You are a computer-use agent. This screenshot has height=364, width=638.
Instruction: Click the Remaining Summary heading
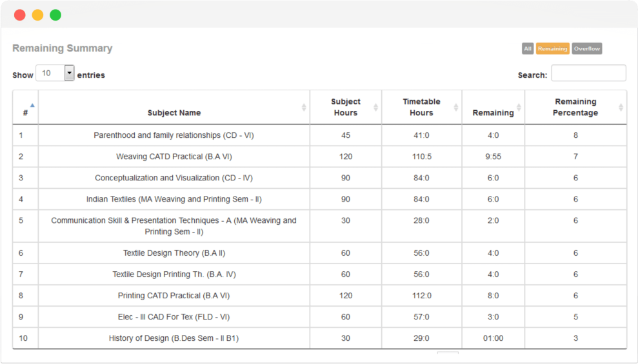point(63,48)
